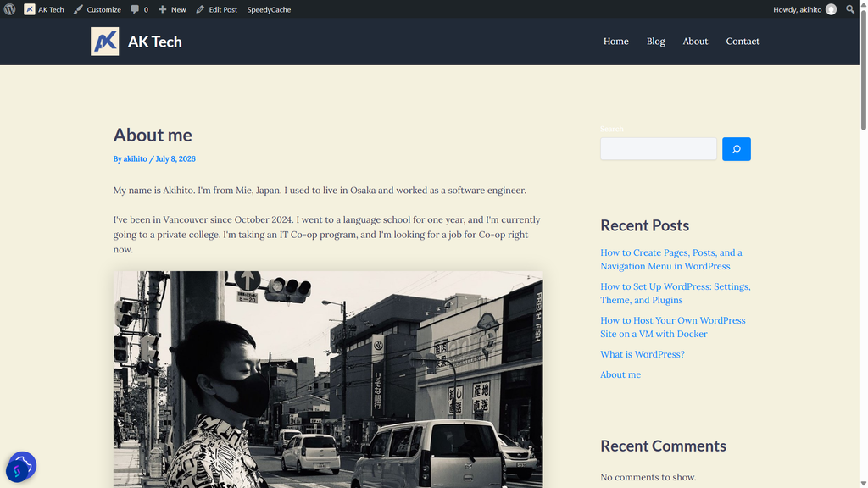Open the New content menu

(172, 9)
